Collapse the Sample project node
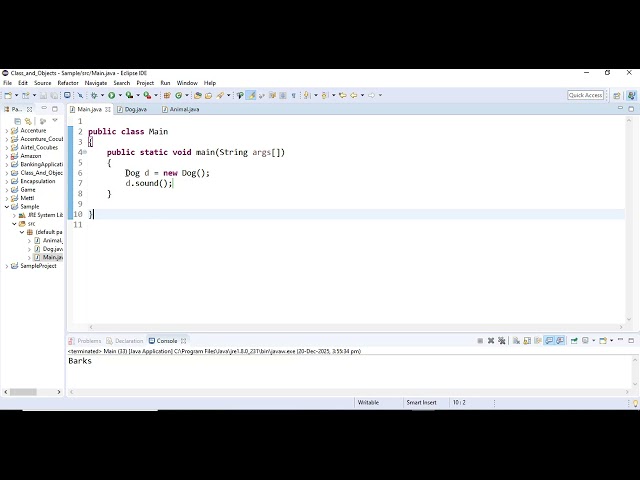 tap(7, 207)
